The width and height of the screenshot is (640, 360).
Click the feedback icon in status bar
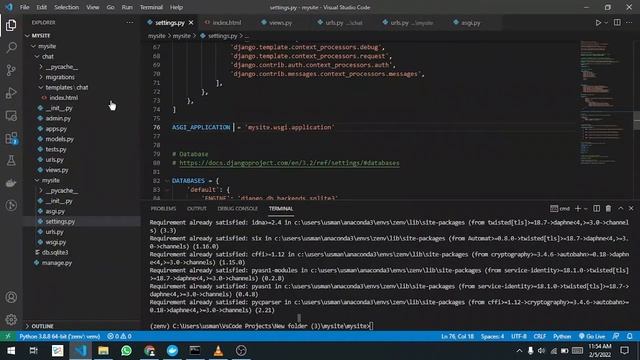[616, 336]
